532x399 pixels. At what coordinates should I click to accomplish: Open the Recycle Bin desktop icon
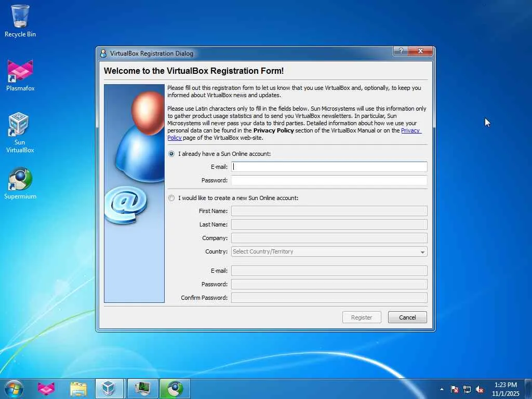click(20, 20)
